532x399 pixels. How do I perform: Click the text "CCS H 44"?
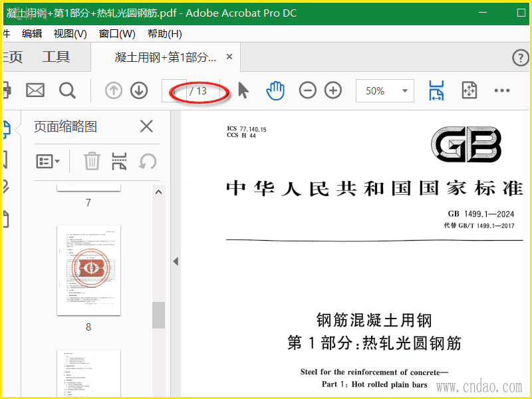tap(241, 136)
